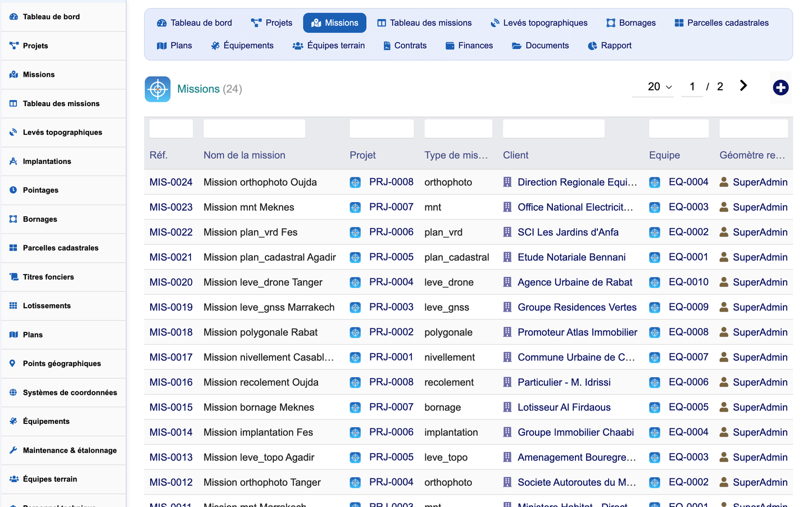The height and width of the screenshot is (507, 812).
Task: Click the Missions sidebar icon
Action: pyautogui.click(x=13, y=75)
